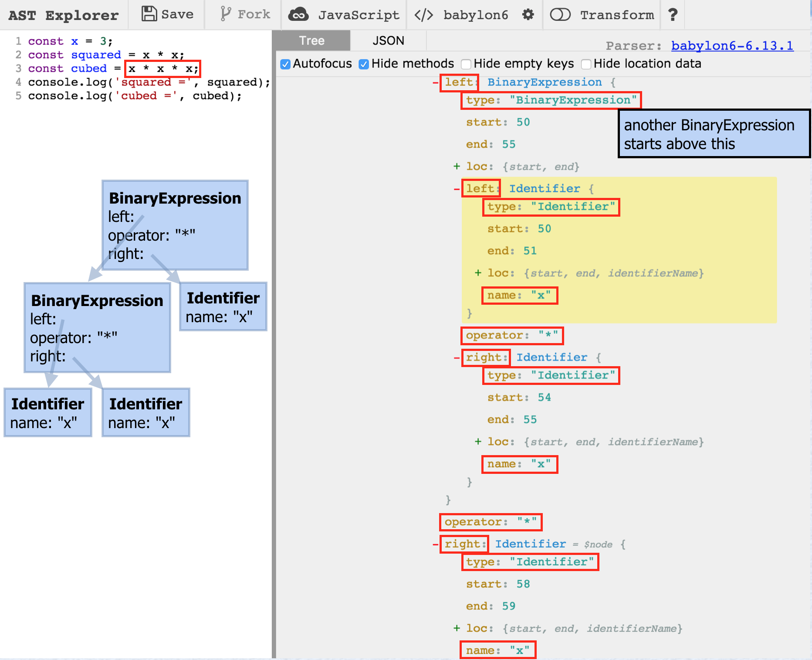Expand loc under Identifier starting at 50

pos(478,273)
